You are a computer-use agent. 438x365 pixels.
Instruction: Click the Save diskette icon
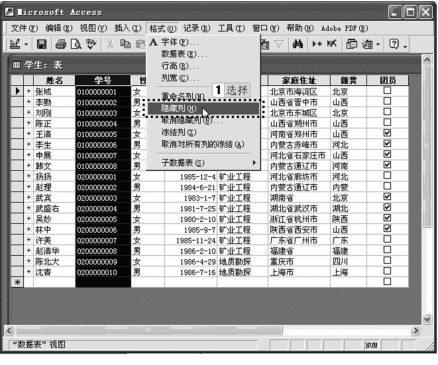42,44
